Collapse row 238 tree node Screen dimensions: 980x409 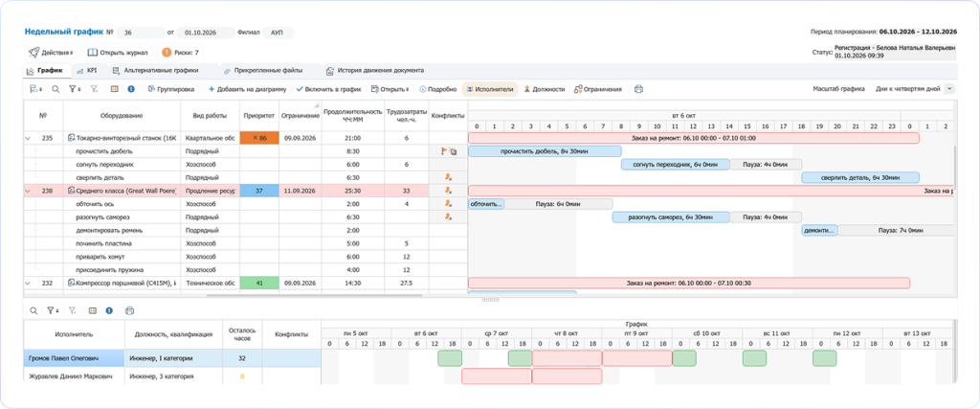(x=28, y=191)
